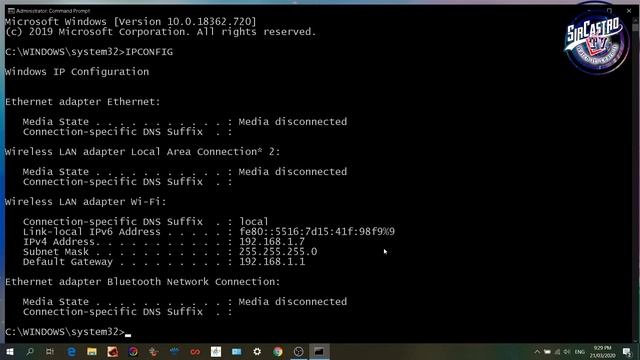The width and height of the screenshot is (640, 360).
Task: Click the white square taskbar icon before the blue window icon
Action: pos(216,351)
